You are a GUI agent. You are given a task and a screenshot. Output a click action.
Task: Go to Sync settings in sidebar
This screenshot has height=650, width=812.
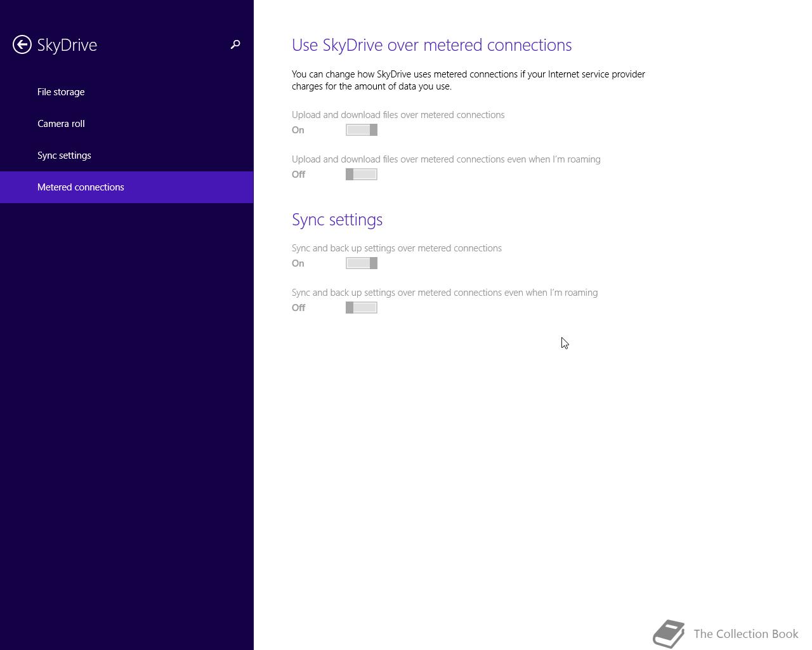127,156
